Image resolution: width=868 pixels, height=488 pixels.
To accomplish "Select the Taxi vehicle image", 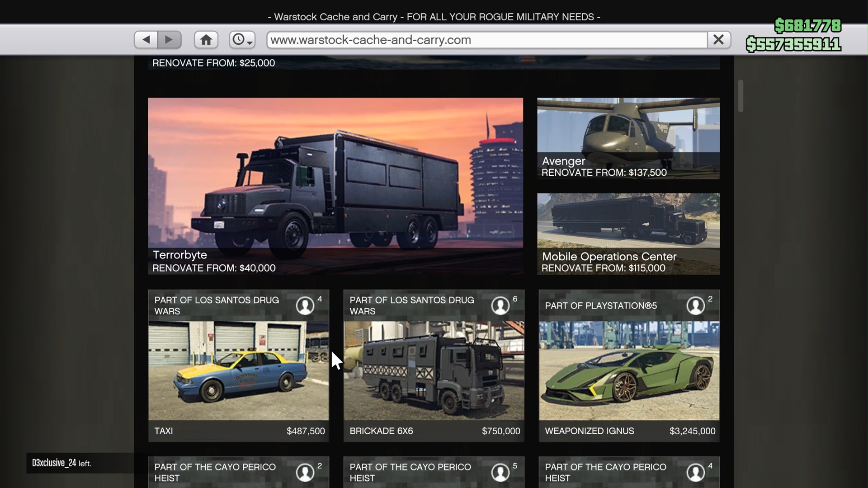I will 239,371.
